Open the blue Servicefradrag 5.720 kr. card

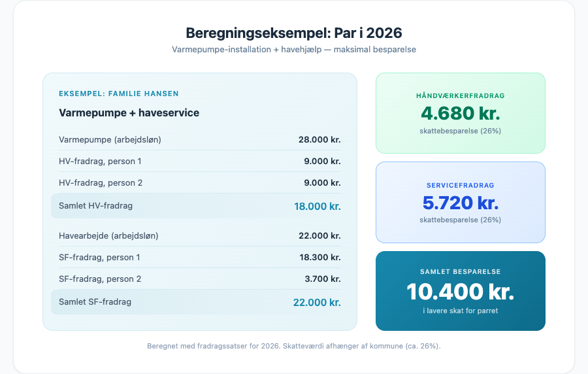coord(460,203)
